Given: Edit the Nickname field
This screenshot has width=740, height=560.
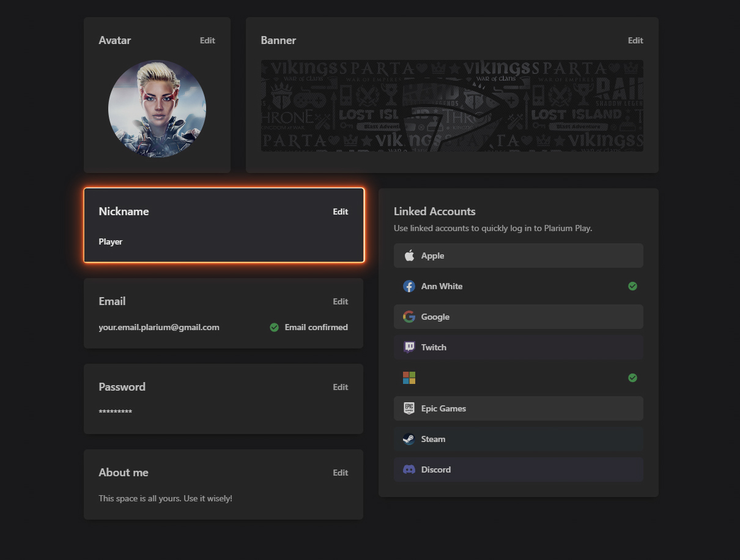Looking at the screenshot, I should pos(341,212).
